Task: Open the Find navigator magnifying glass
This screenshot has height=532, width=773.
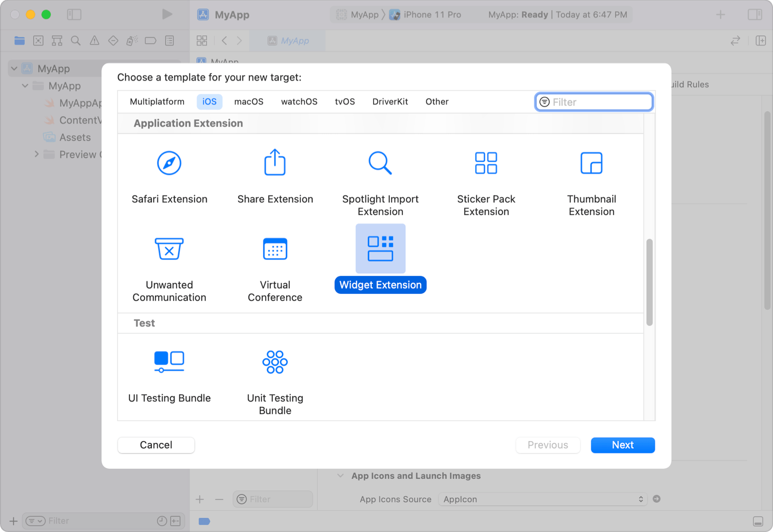Action: [x=76, y=40]
